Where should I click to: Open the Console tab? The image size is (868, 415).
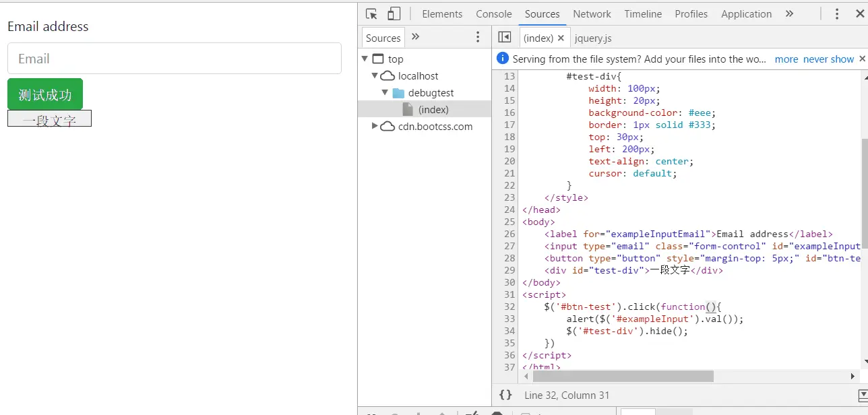(494, 13)
